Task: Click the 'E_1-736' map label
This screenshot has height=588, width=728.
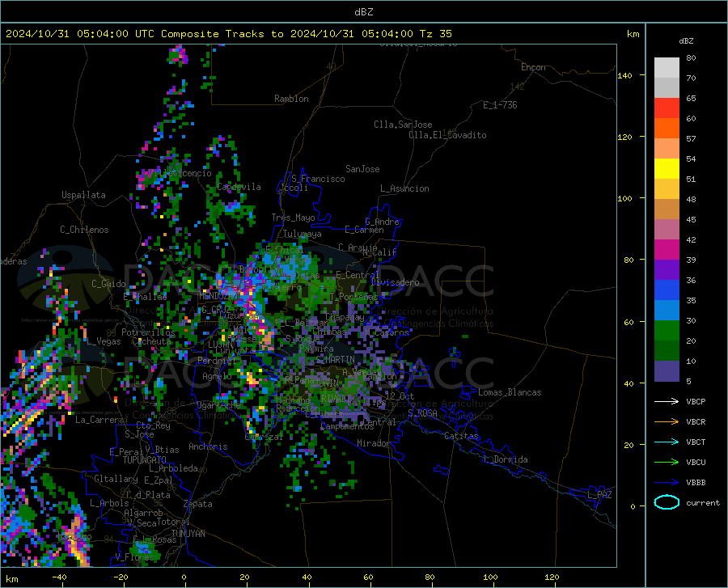Action: coord(500,105)
